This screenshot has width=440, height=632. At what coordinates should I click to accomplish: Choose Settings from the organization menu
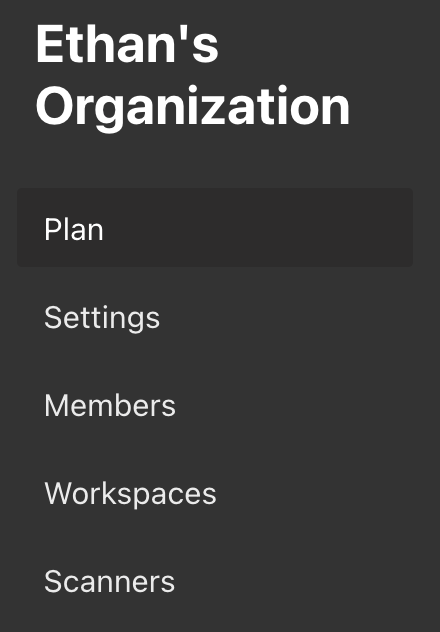coord(215,318)
